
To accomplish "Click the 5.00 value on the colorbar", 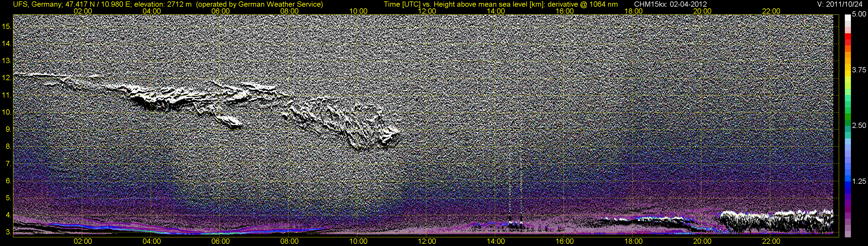I will point(859,14).
